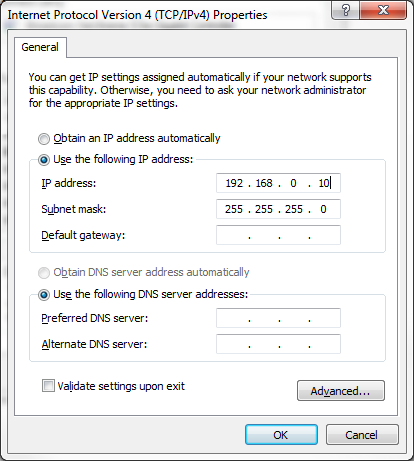This screenshot has width=414, height=461.
Task: Close the IPv4 Properties dialog
Action: point(383,10)
